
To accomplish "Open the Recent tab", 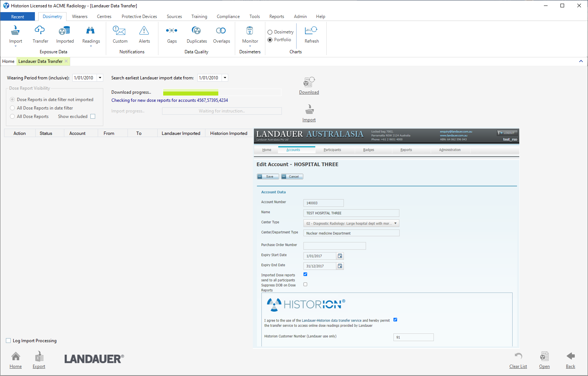I will 18,17.
